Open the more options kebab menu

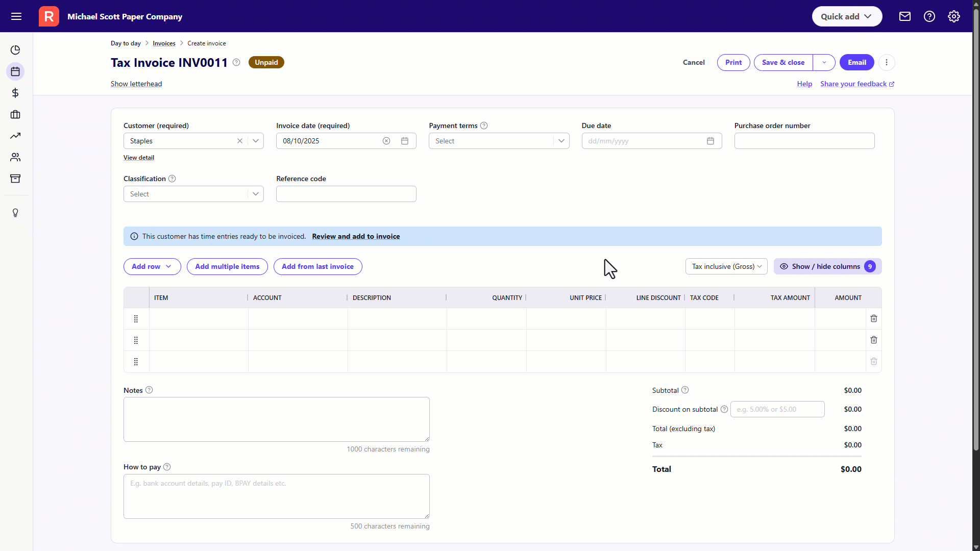[x=887, y=62]
